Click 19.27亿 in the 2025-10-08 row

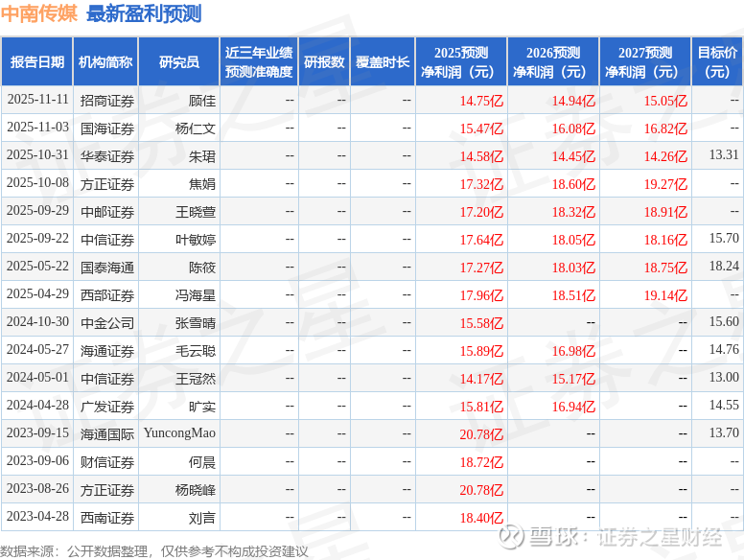(x=665, y=184)
